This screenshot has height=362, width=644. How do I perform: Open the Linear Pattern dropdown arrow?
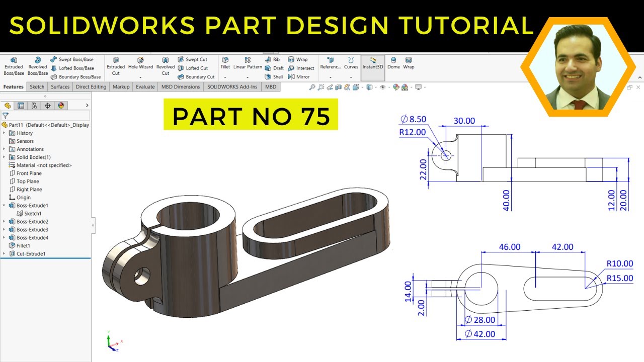coord(248,77)
